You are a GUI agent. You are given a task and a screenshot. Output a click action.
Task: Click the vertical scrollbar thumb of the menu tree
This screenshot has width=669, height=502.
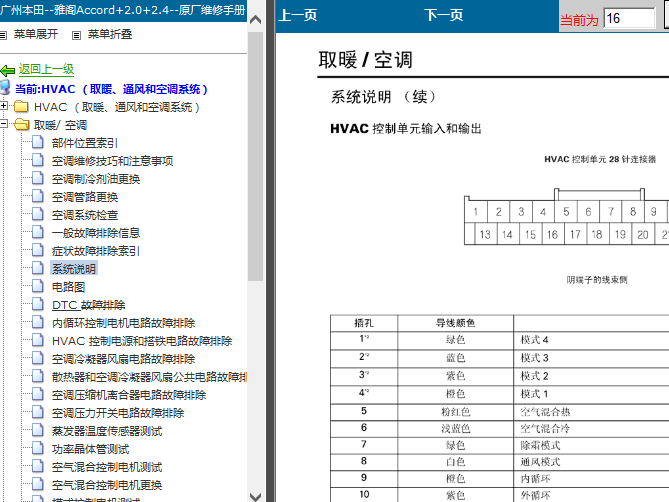click(255, 156)
